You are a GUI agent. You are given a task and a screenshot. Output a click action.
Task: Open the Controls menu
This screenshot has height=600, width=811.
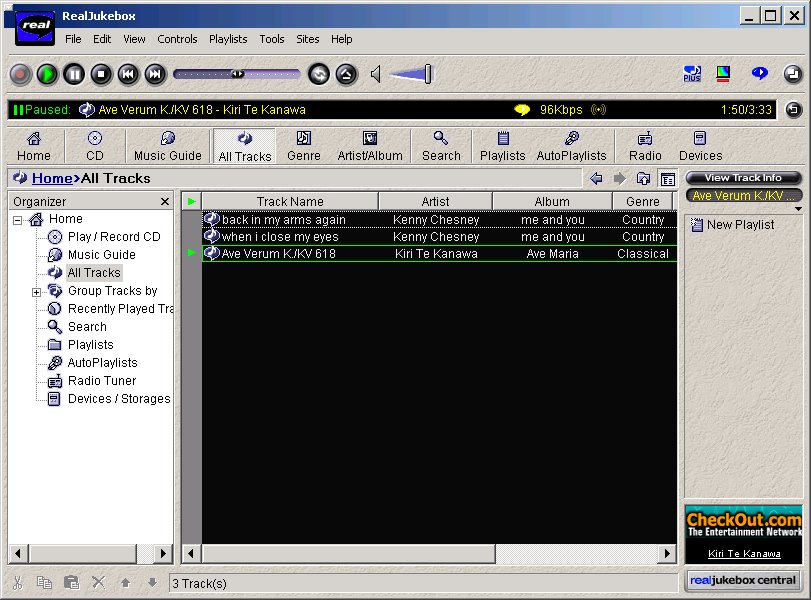coord(177,39)
